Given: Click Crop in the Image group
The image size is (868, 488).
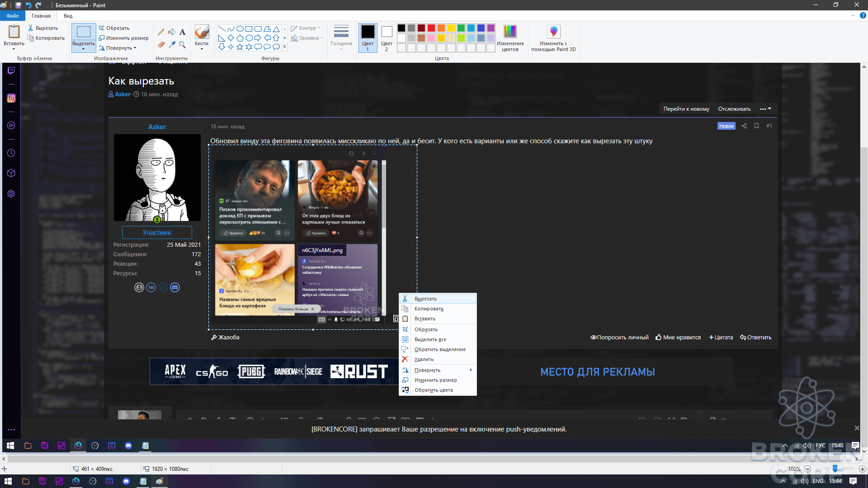Looking at the screenshot, I should [114, 28].
